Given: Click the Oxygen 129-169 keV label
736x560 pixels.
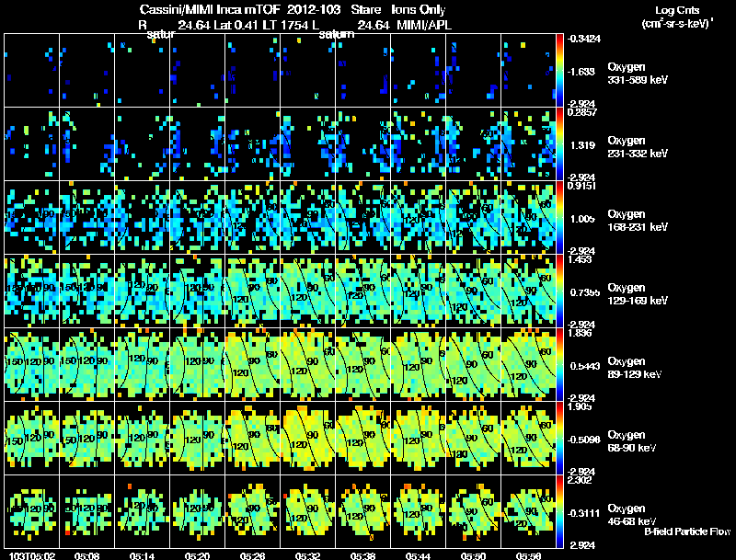Looking at the screenshot, I should click(x=638, y=294).
